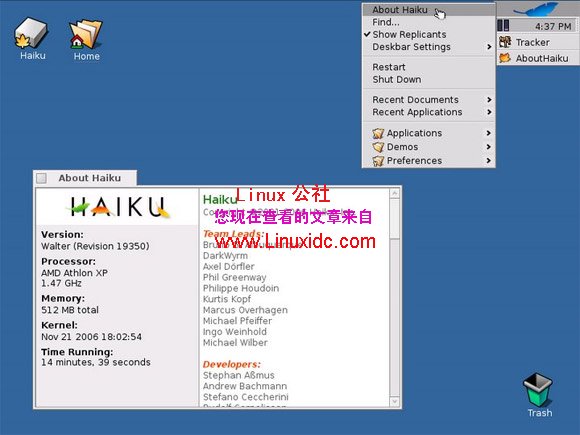Click the 14 minutes, 39 seconds uptime

tap(96, 362)
